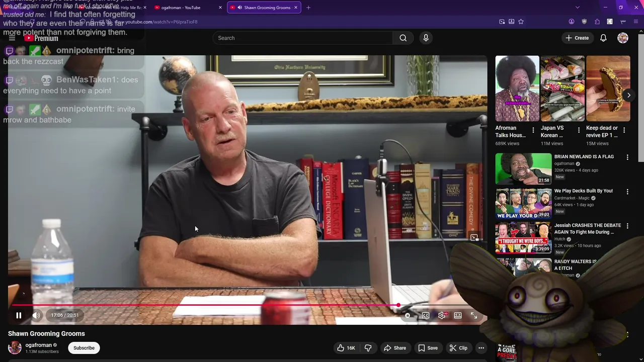The image size is (644, 362).
Task: Select the Shawn Grooming Grooms browser tab
Action: click(263, 8)
